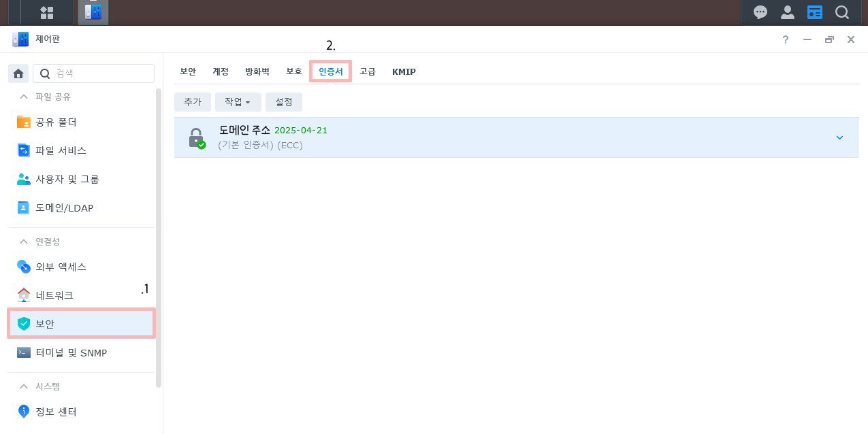Open the notifications chat bubble icon
Image resolution: width=868 pixels, height=434 pixels.
point(760,12)
